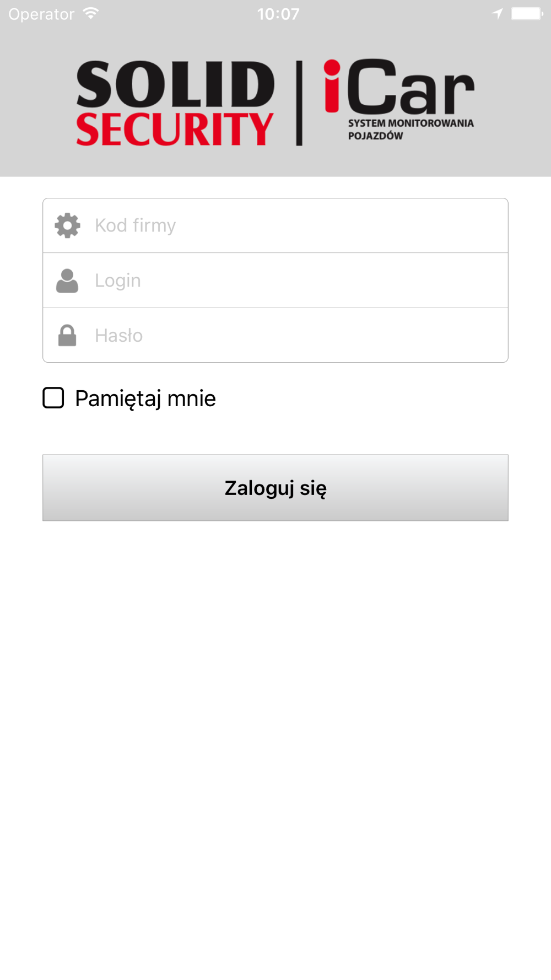Viewport: 551px width, 980px height.
Task: Focus the Hasło password field
Action: (275, 335)
